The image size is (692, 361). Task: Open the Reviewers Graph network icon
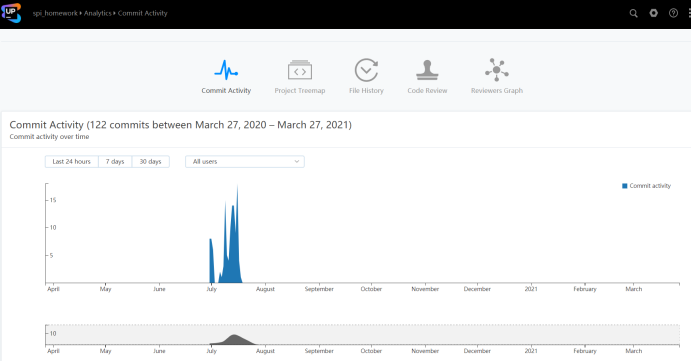point(496,70)
